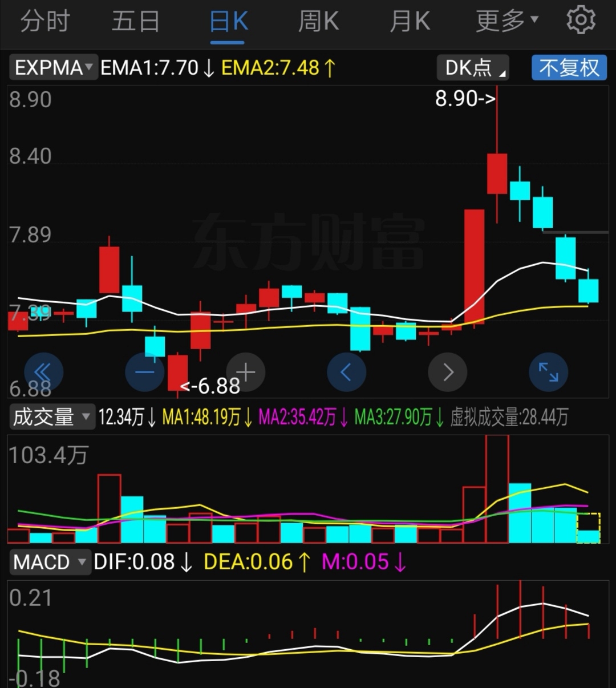Tap the 不复权 button

point(569,67)
